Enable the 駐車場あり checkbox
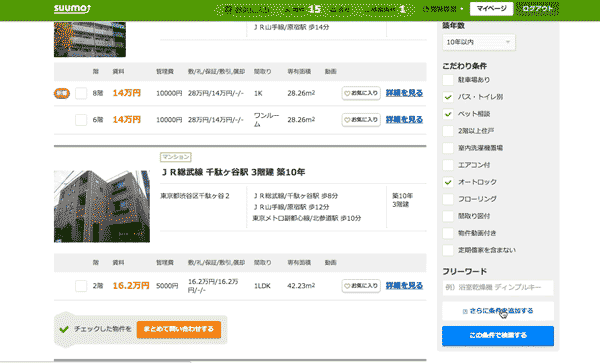Screen dimensions: 600x363 pos(448,80)
